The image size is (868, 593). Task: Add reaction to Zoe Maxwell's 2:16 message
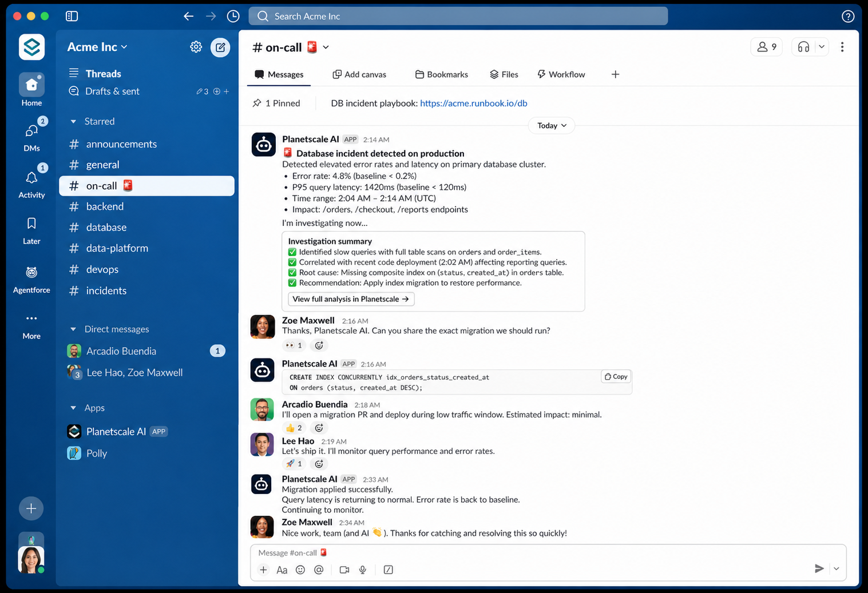coord(319,345)
